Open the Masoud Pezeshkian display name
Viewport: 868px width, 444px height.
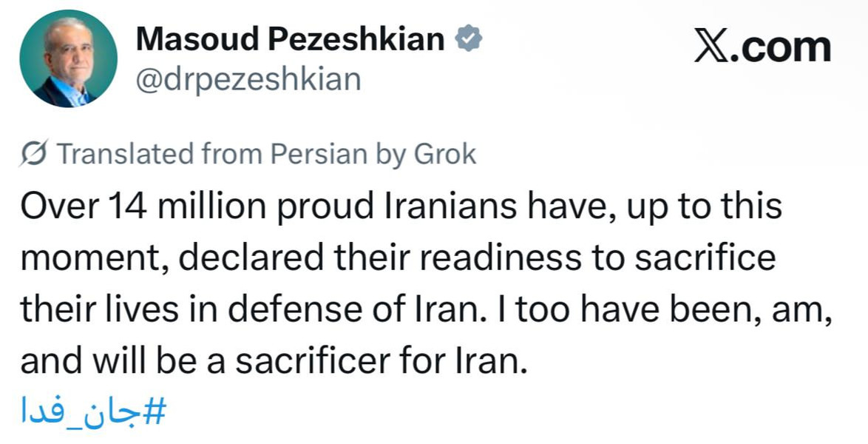click(x=290, y=39)
